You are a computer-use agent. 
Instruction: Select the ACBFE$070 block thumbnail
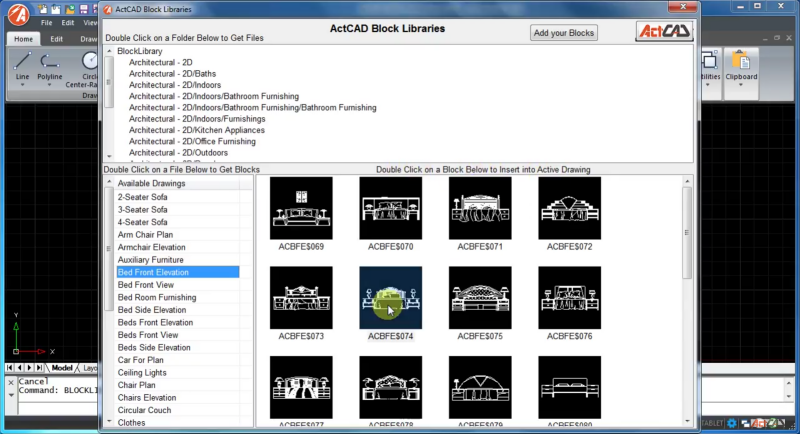(390, 208)
